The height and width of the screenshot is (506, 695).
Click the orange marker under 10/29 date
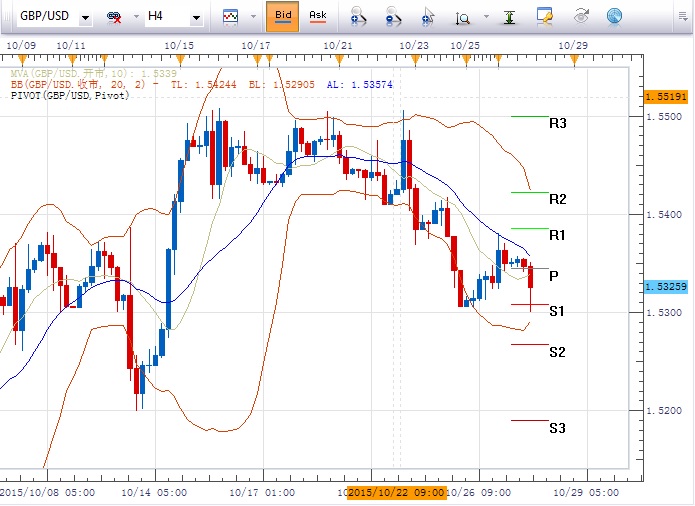point(574,59)
